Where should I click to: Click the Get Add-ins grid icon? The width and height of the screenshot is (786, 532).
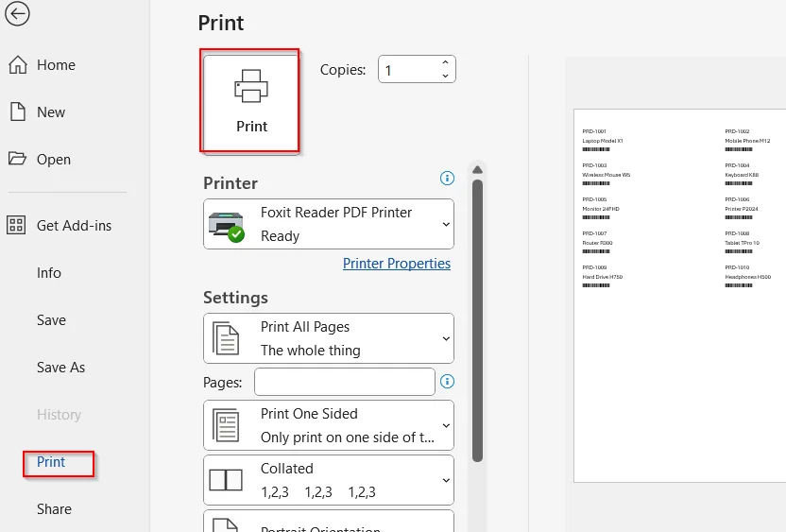(x=16, y=225)
